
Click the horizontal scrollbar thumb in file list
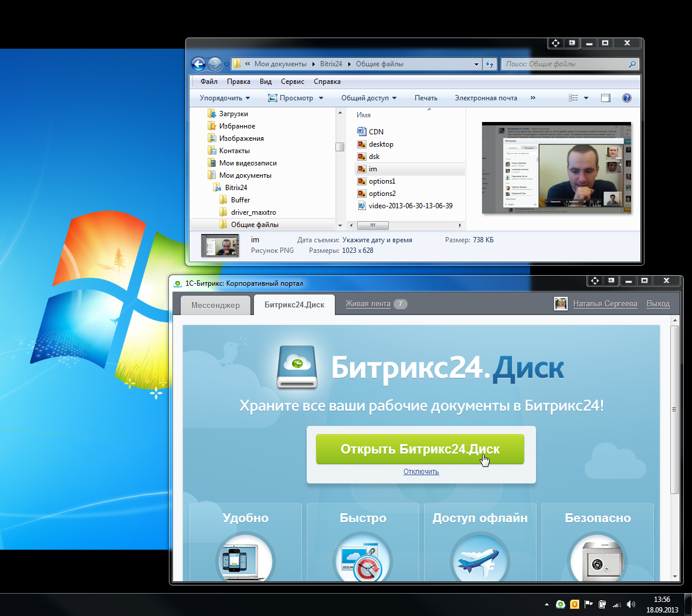pos(373,226)
